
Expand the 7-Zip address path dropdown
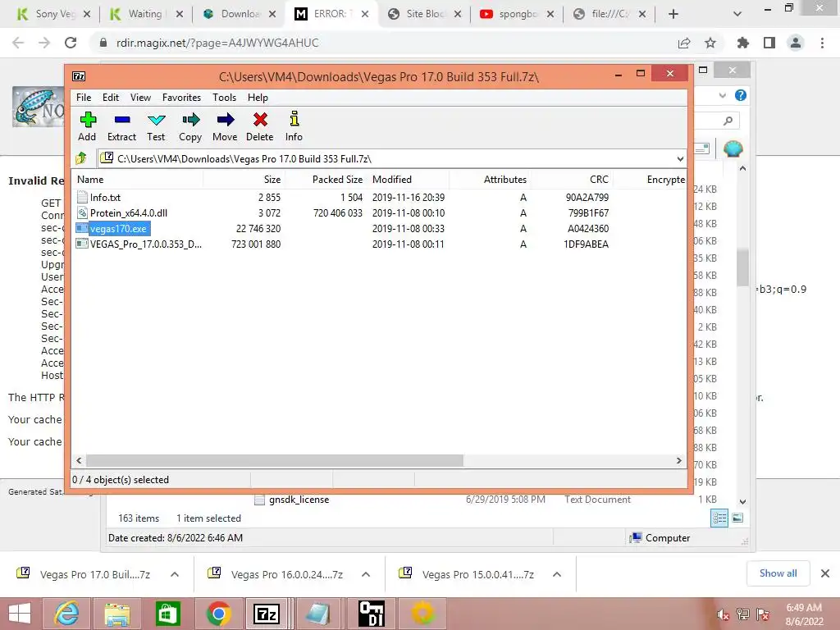click(680, 158)
